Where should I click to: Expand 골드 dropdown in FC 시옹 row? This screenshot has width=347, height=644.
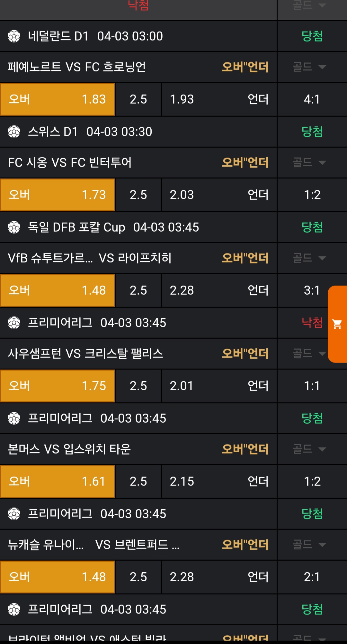(309, 162)
